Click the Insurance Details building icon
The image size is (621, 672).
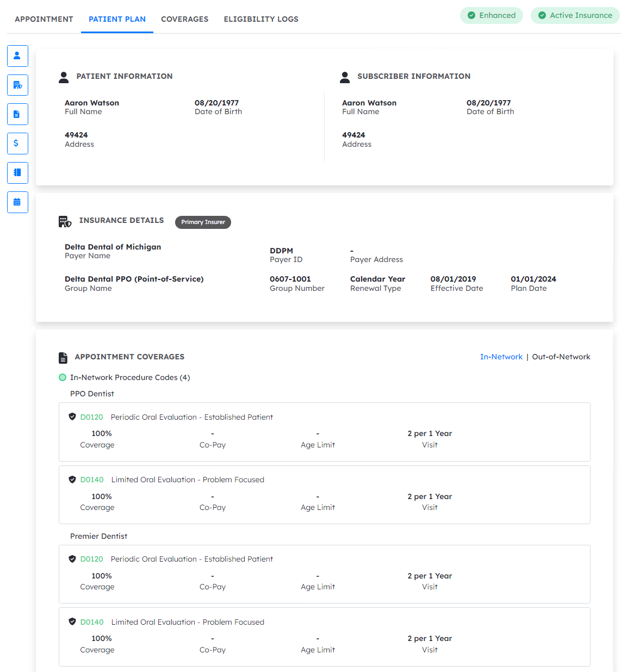point(65,221)
